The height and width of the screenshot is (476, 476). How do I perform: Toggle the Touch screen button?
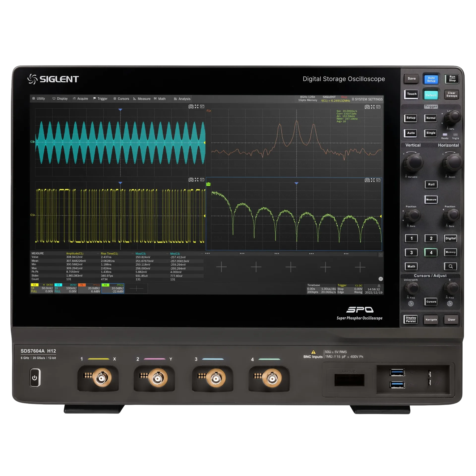click(412, 94)
